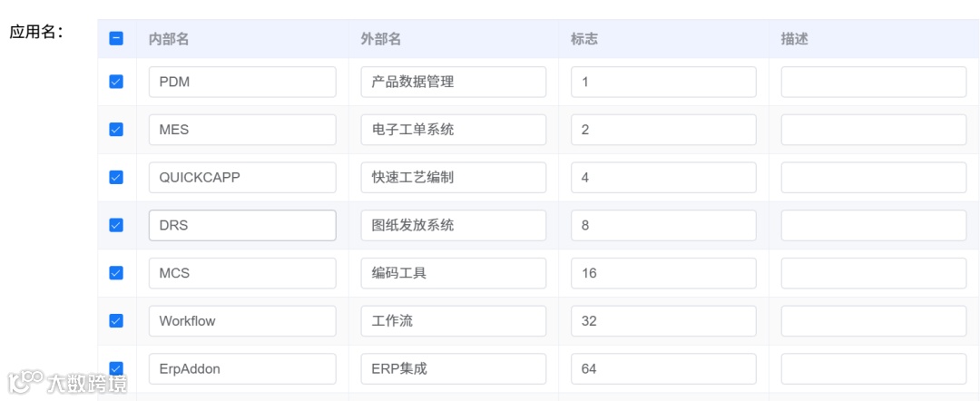Edit the ERP集成 external name field
Viewport: 980px width, 401px height.
point(453,368)
